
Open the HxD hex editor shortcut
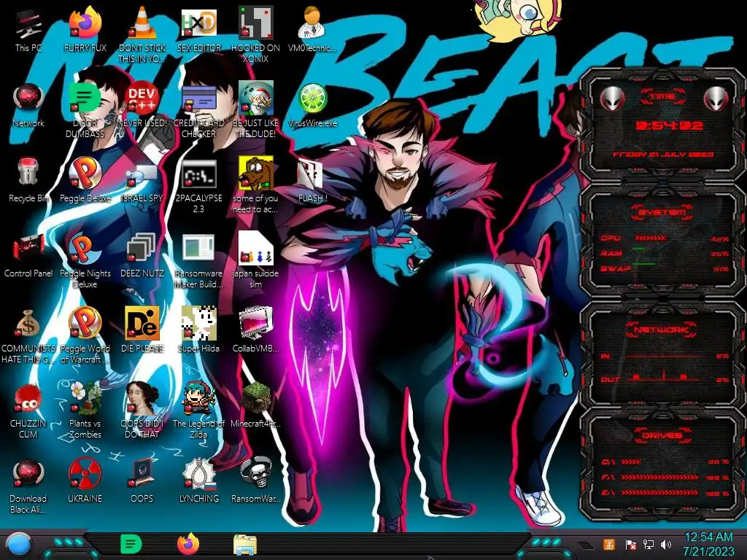point(198,24)
